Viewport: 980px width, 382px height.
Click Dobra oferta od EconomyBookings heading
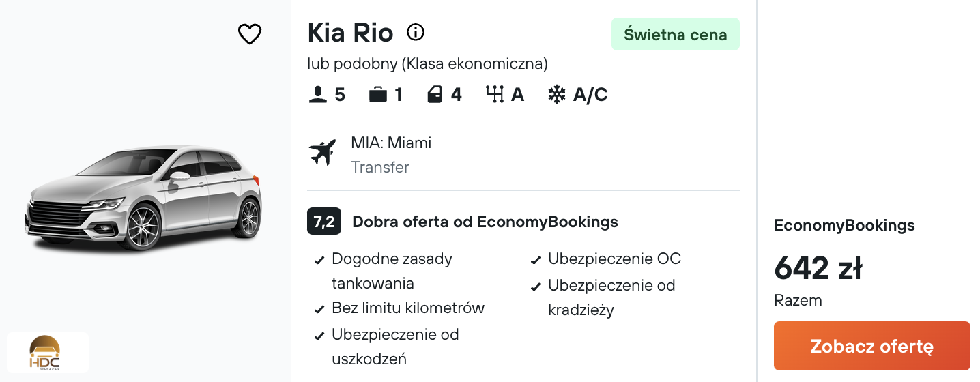[x=485, y=222]
